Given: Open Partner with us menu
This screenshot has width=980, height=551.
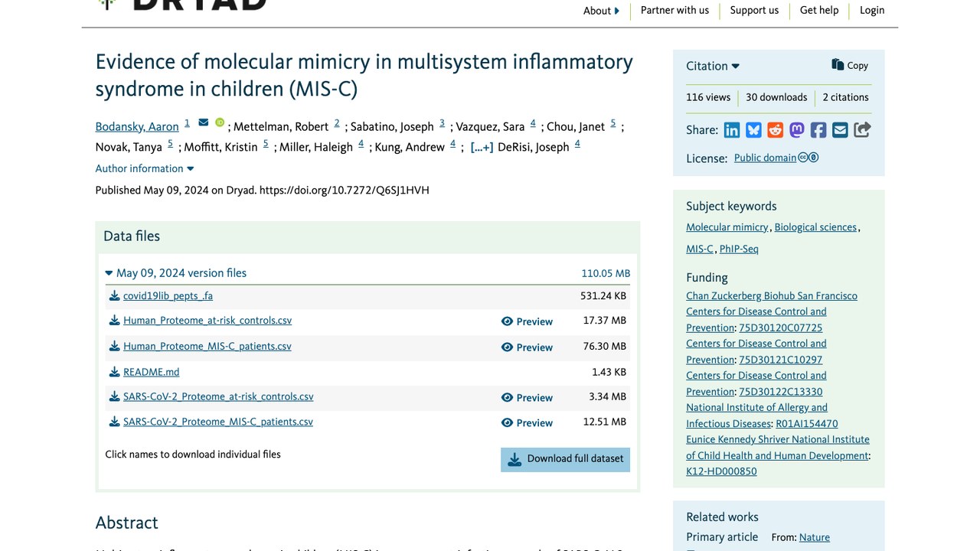Looking at the screenshot, I should click(x=675, y=11).
